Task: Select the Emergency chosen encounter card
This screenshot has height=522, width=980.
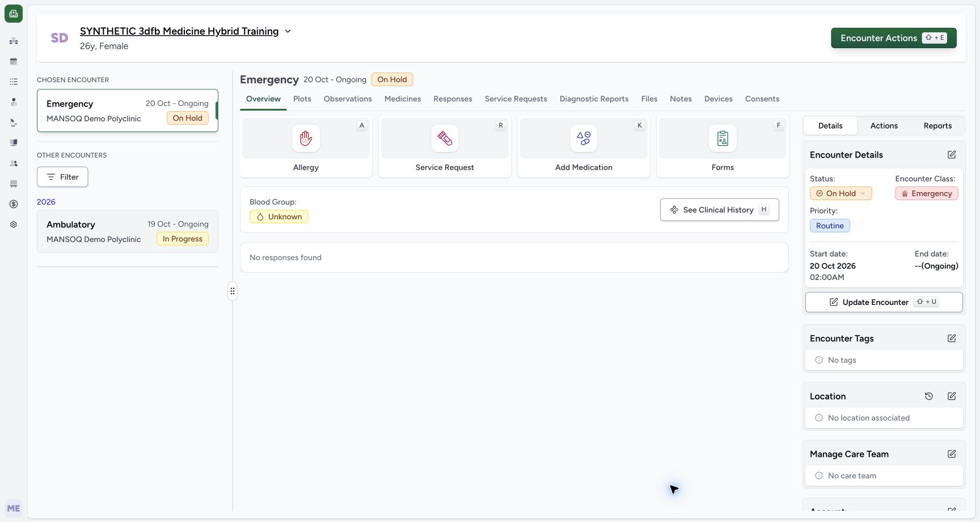Action: coord(128,111)
